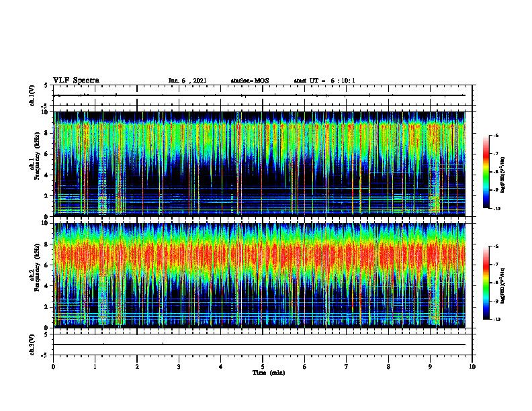The height and width of the screenshot is (411, 532).
Task: Click the "ch.1(V)" waveform axis label
Action: (x=32, y=95)
